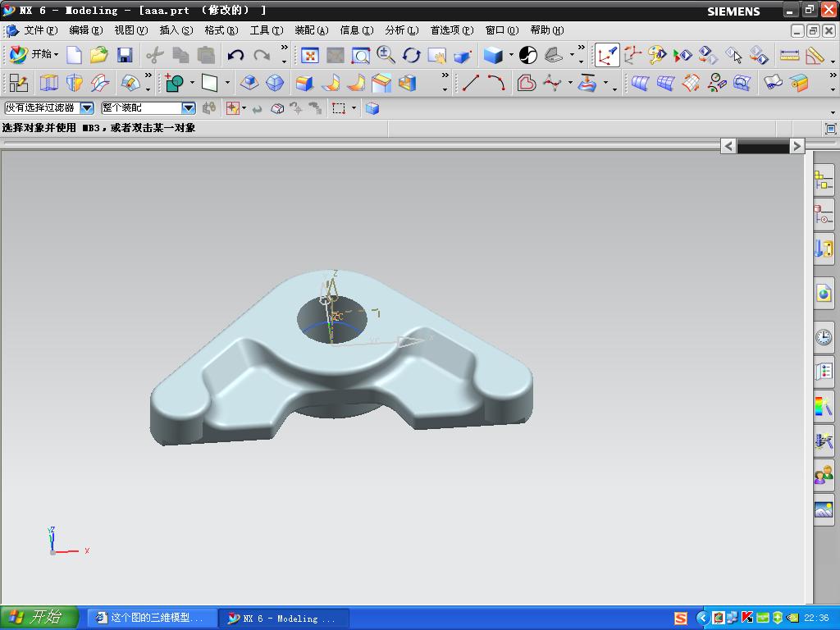
Task: Open the selection filter dropdown
Action: [86, 108]
